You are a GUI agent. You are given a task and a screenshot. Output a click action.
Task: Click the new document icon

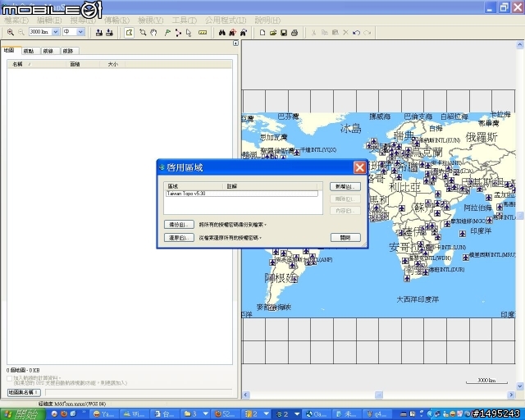point(262,33)
